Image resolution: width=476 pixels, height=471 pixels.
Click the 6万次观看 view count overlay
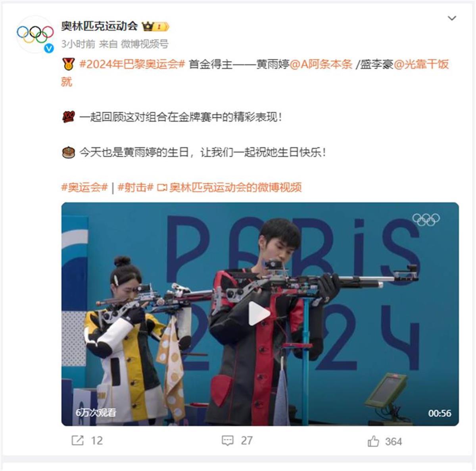point(96,413)
